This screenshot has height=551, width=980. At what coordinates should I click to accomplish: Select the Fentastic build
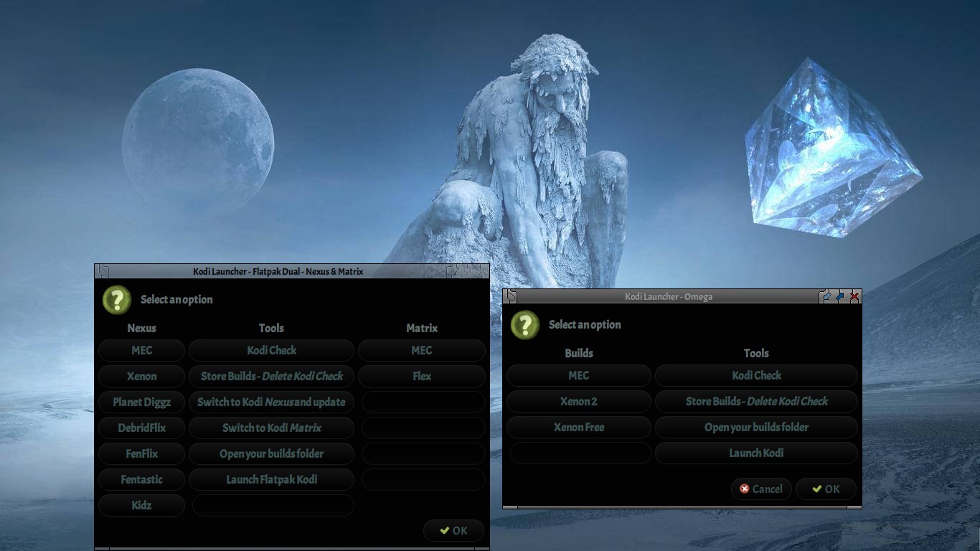coord(141,479)
